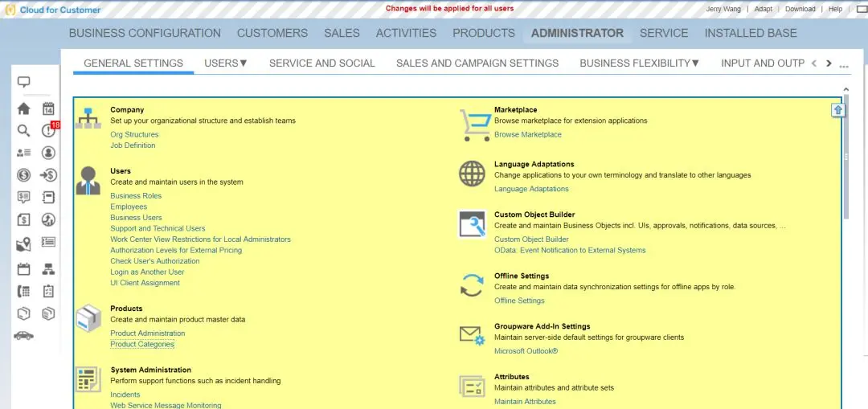868x409 pixels.
Task: Open the Browse Marketplace link
Action: point(528,134)
